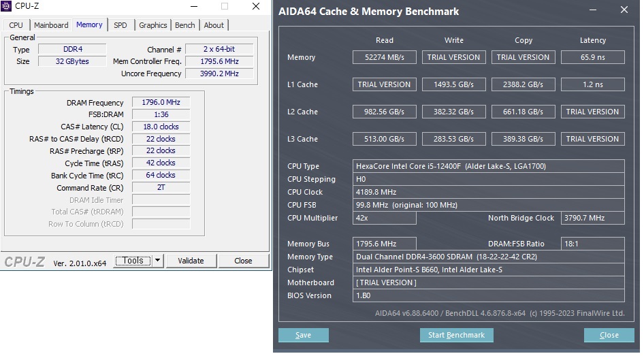Open the Bench tab in CPU-Z
This screenshot has width=644, height=356.
click(x=184, y=25)
